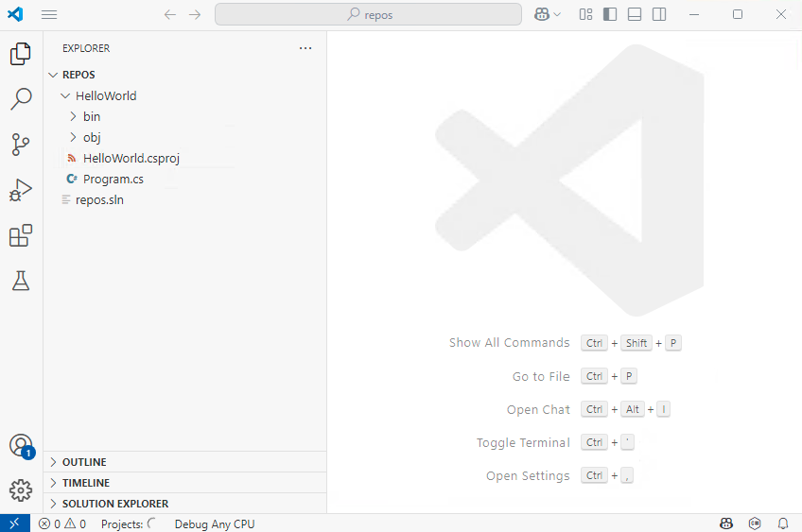This screenshot has height=532, width=802.
Task: Expand the OUTLINE section
Action: click(185, 462)
